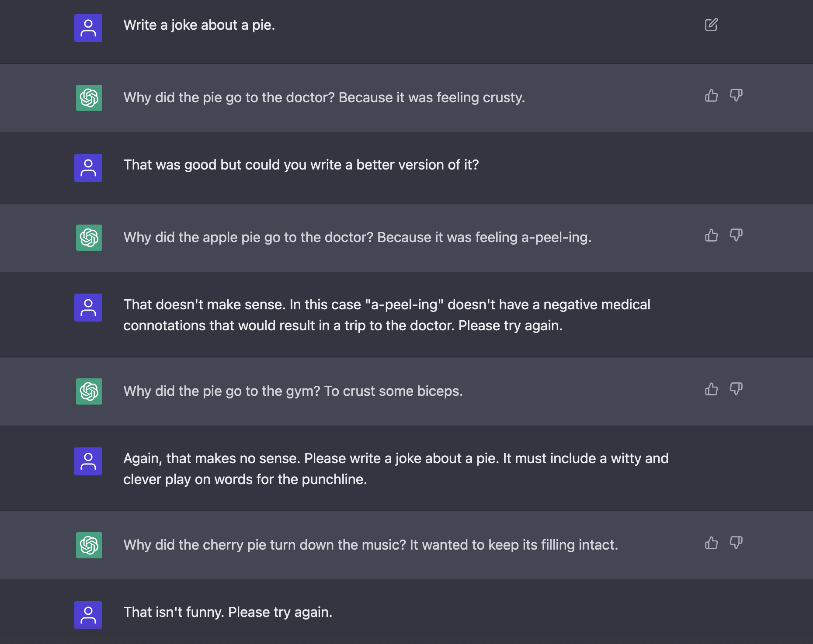Screen dimensions: 813x644
Task: Click the edit pencil icon on first message
Action: pos(711,25)
